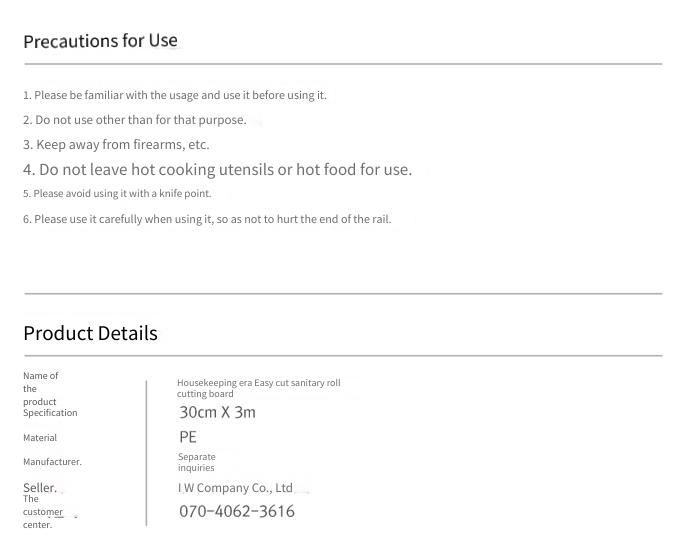This screenshot has width=683, height=551.
Task: Click the phone number 070-4062-3616
Action: point(237,511)
